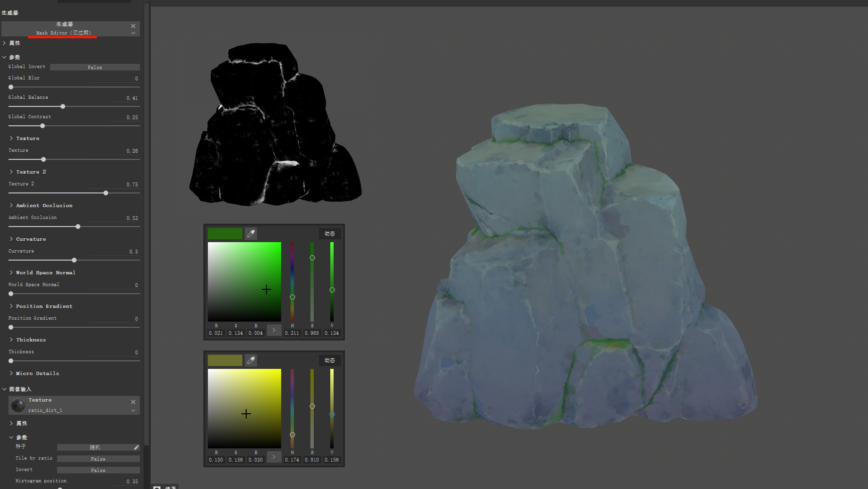This screenshot has height=489, width=868.
Task: Click the Global Balance slider handle
Action: [63, 106]
